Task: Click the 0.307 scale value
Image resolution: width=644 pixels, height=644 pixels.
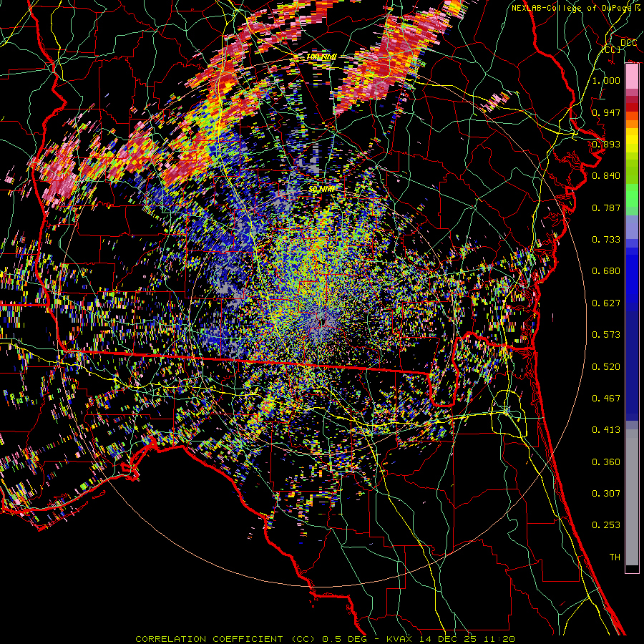Action: tap(606, 494)
